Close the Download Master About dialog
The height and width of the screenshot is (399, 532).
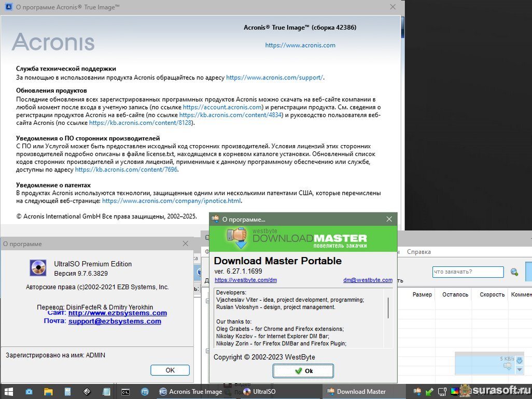coord(389,219)
